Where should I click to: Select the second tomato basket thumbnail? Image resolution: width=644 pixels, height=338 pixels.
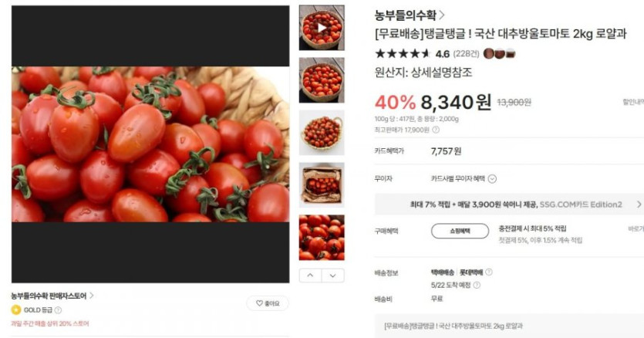coord(322,79)
